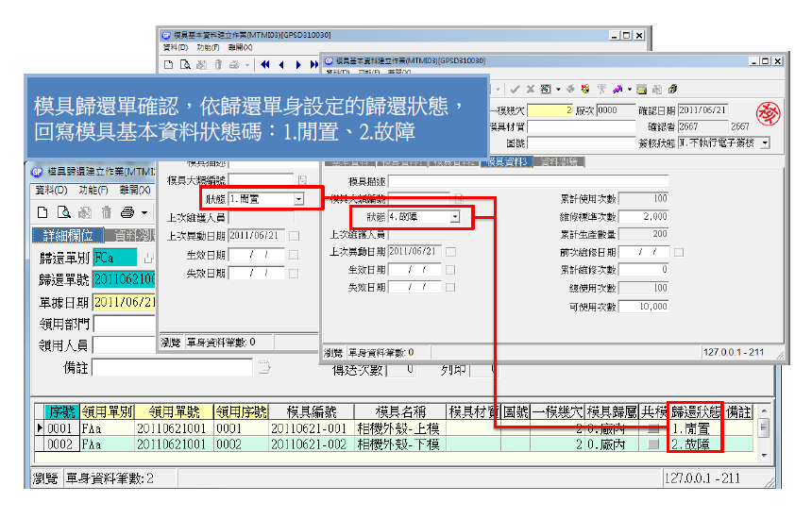Go to previous record in rear 模具基本資料 window
Image resolution: width=812 pixels, height=519 pixels.
click(x=281, y=65)
